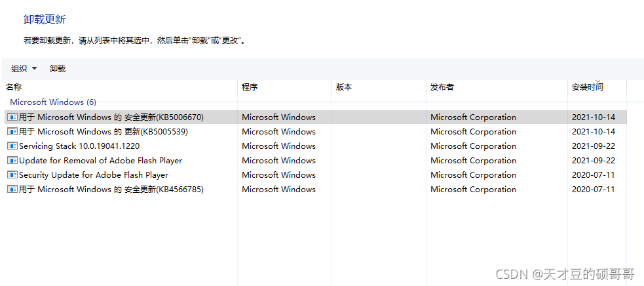644x286 pixels.
Task: Click Microsoft Corporation in the KB5006670 row
Action: pyautogui.click(x=473, y=117)
